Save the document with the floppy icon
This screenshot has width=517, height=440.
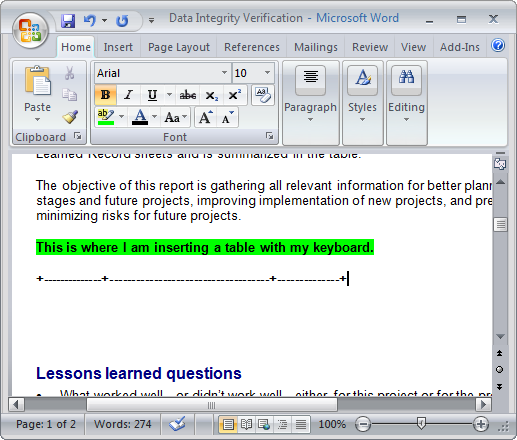pyautogui.click(x=68, y=21)
